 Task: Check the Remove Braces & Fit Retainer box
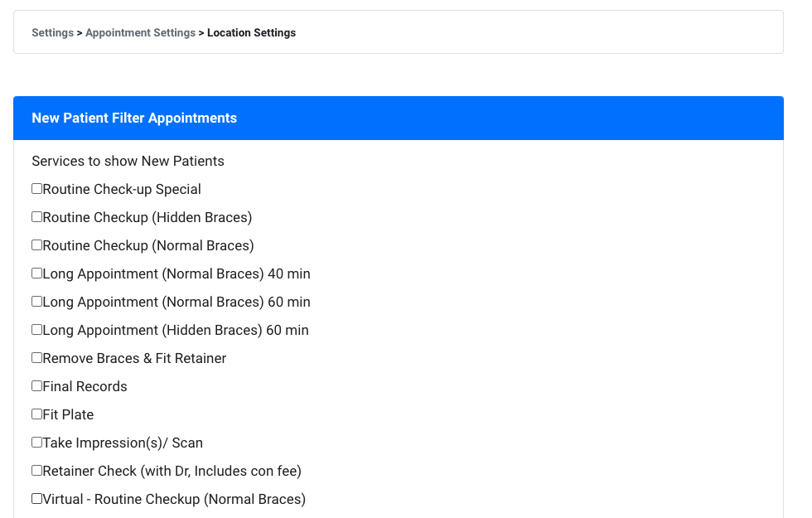pyautogui.click(x=36, y=358)
